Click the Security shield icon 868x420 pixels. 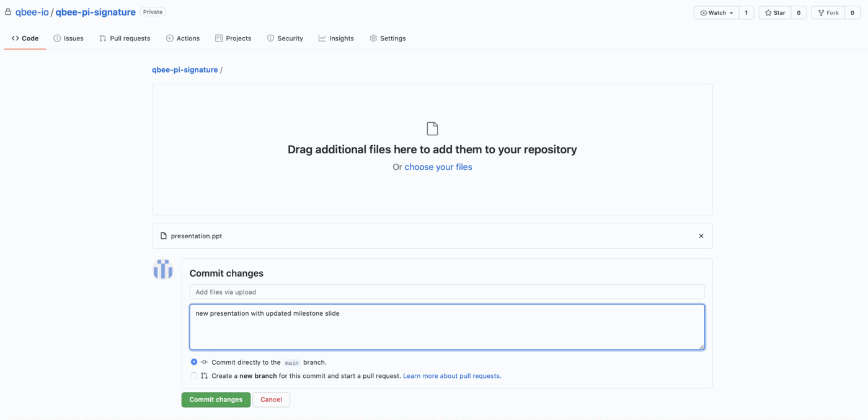(x=270, y=38)
